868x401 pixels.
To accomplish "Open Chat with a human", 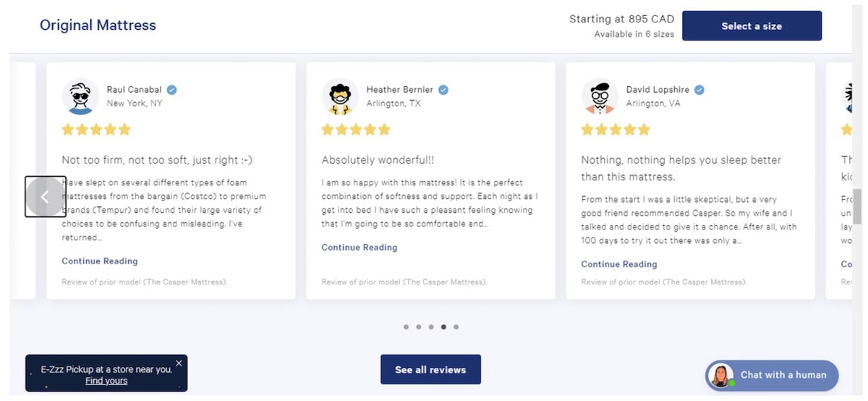I will [x=783, y=375].
